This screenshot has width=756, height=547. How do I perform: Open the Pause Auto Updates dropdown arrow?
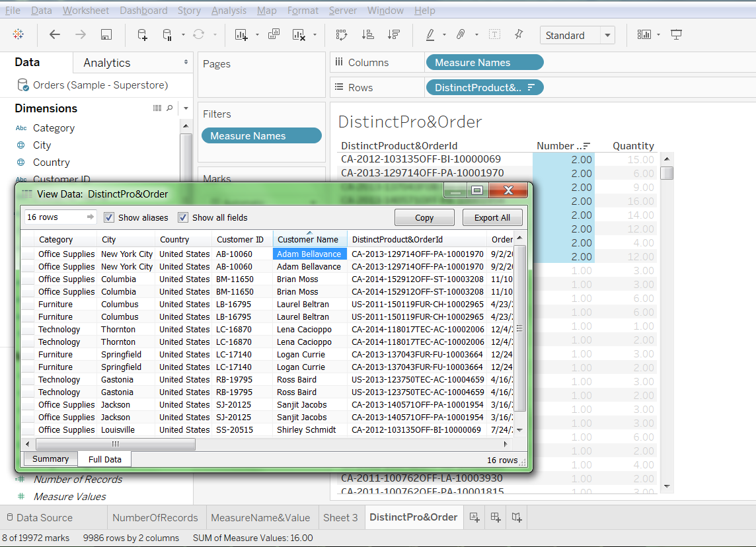[x=183, y=35]
